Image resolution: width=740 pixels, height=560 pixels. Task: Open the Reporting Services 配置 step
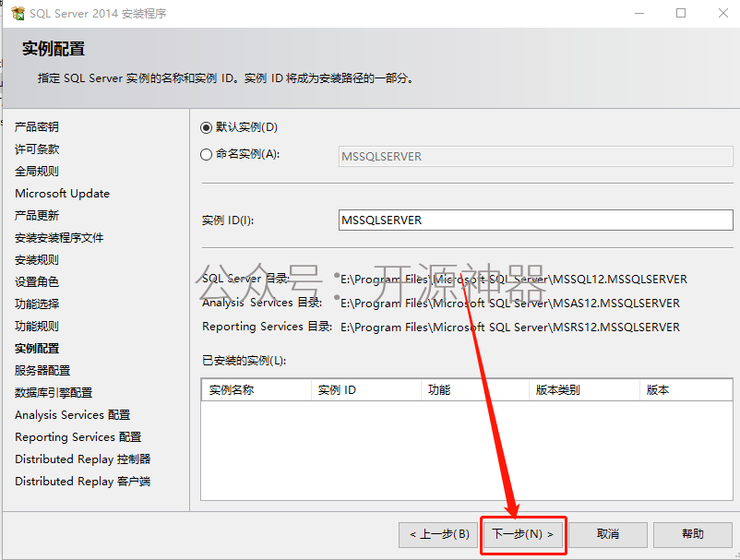[78, 437]
